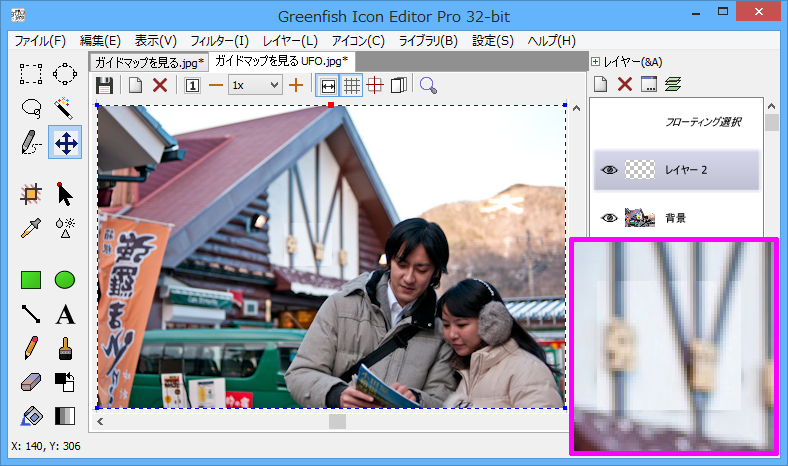The height and width of the screenshot is (466, 788).
Task: Pick the eyedropper color picker tool
Action: pyautogui.click(x=31, y=228)
